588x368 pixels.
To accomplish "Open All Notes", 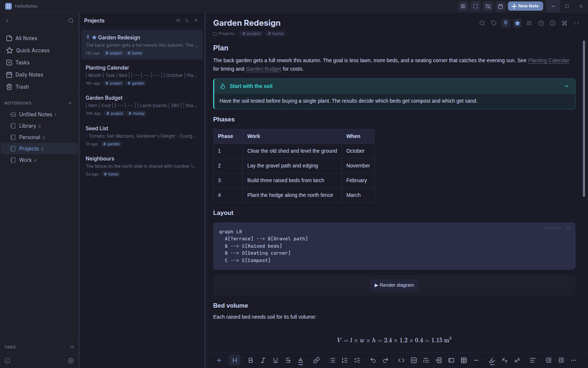I will [39, 38].
